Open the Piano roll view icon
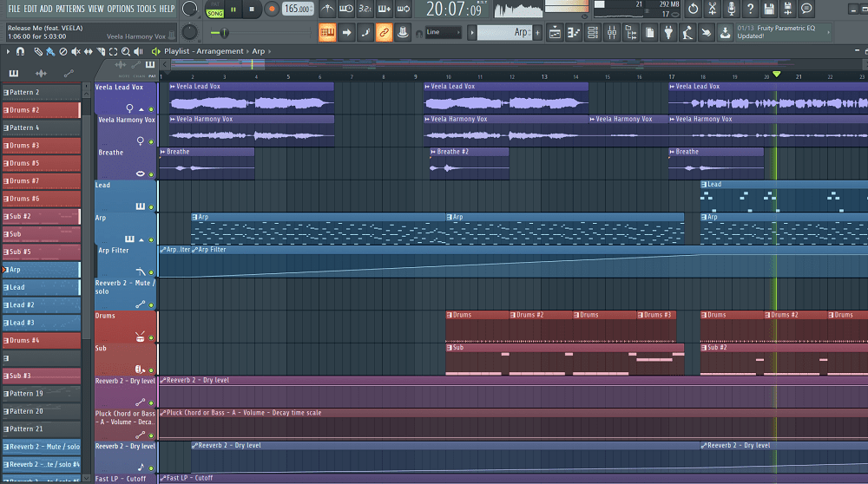 574,33
